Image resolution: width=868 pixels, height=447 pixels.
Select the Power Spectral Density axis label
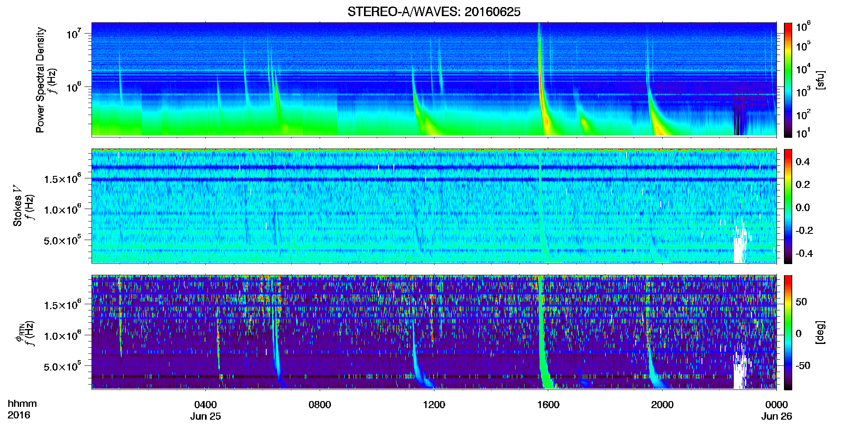(40, 80)
